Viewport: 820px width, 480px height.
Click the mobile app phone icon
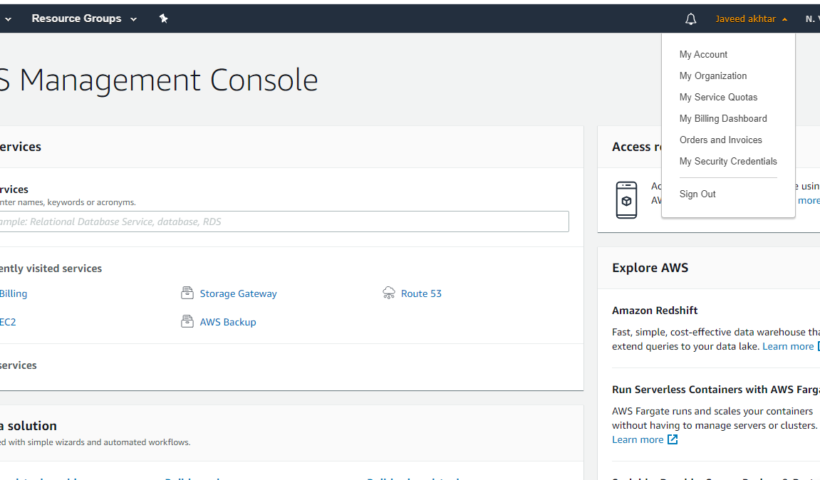pos(626,200)
